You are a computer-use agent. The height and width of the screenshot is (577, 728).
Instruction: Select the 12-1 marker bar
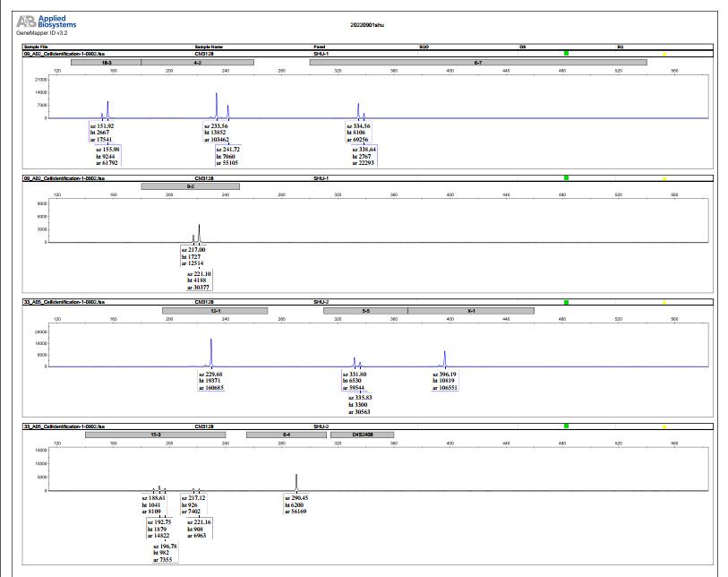pos(215,311)
